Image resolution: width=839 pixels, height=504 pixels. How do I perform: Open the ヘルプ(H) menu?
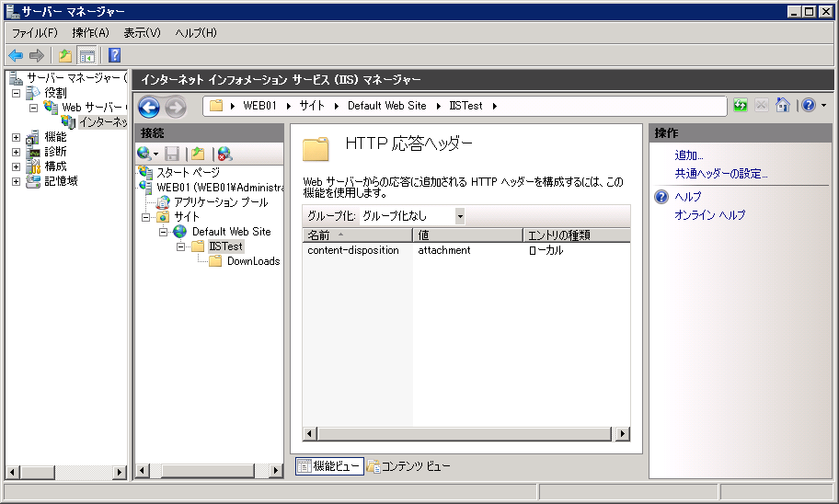196,32
